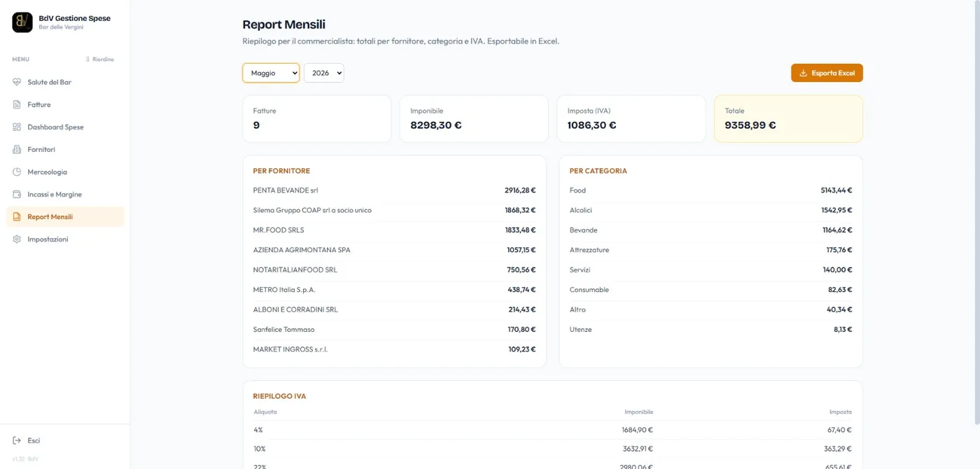Click the Dashboard Spese grid icon

pos(17,127)
